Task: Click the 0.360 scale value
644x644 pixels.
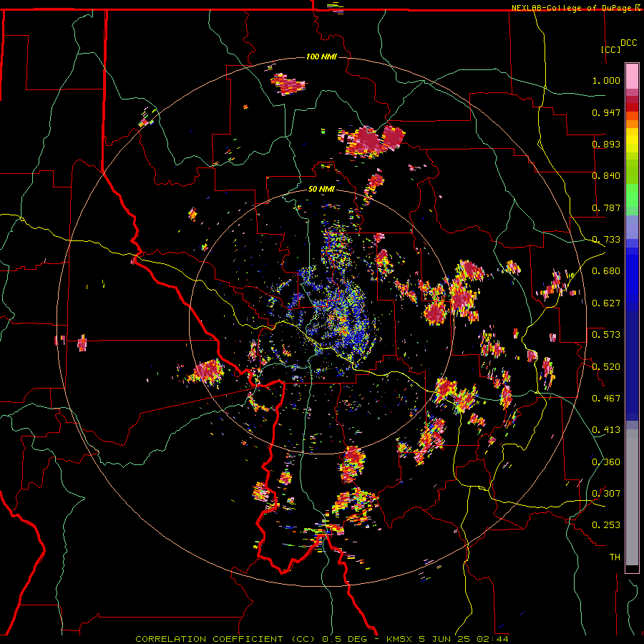Action: (606, 462)
